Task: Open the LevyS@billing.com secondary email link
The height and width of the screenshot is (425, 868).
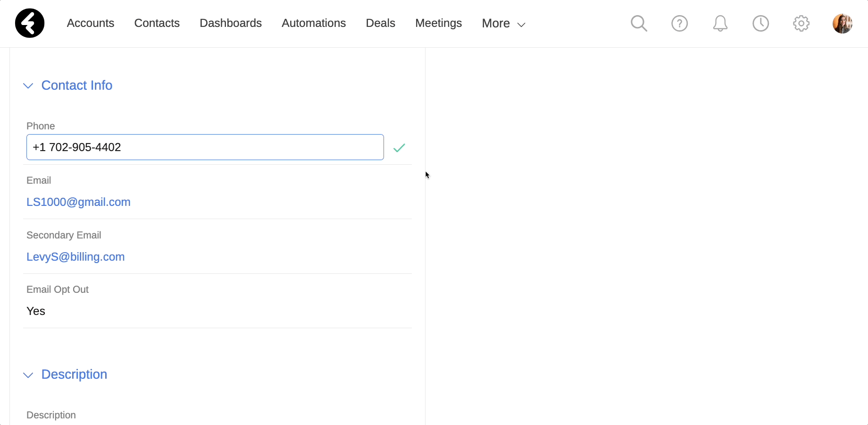Action: point(75,257)
